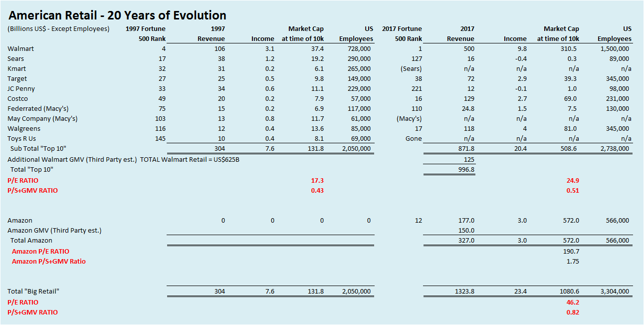Select the "2017 Fortune" column header
Viewport: 644px width, 325px height.
point(402,28)
